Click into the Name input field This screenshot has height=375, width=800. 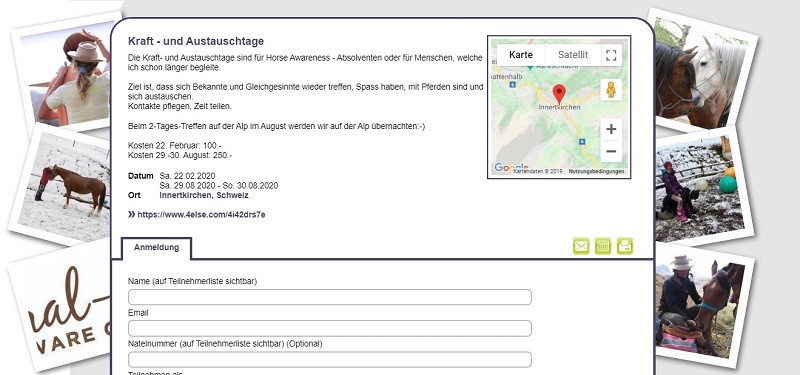[330, 297]
